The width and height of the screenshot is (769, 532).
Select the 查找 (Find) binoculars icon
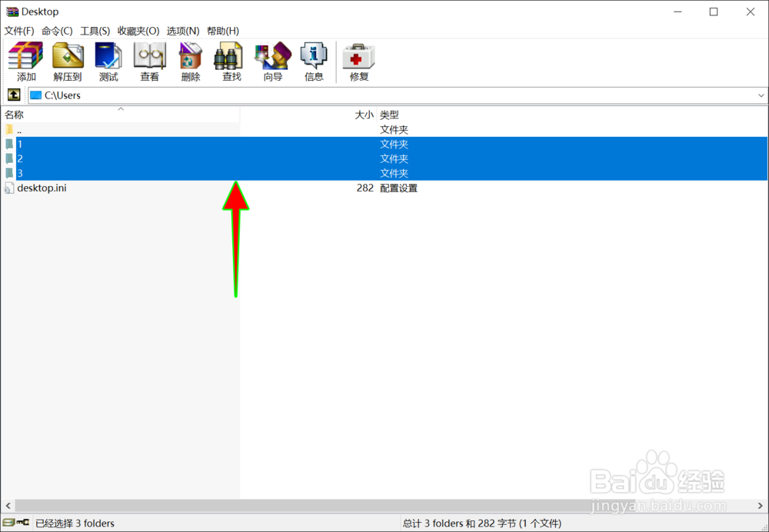coord(229,60)
